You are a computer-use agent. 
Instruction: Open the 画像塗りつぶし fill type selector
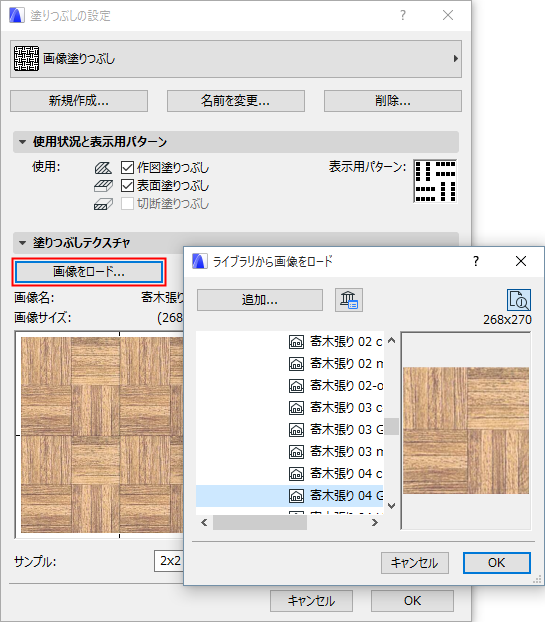(x=236, y=59)
